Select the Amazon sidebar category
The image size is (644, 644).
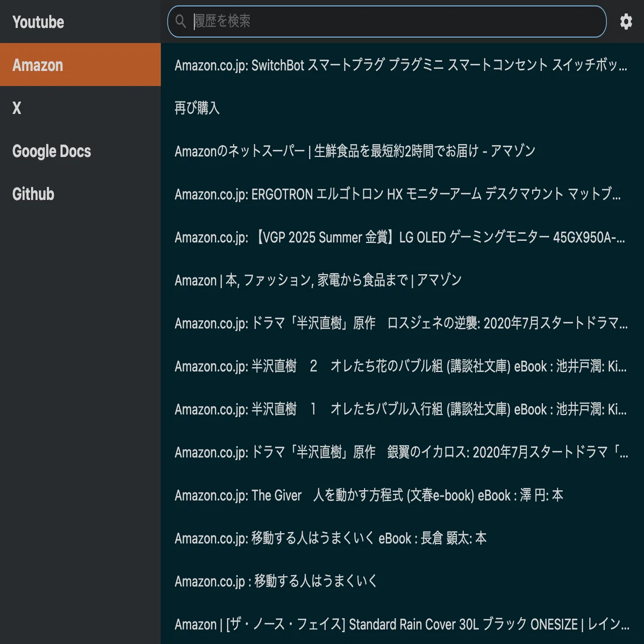click(80, 65)
